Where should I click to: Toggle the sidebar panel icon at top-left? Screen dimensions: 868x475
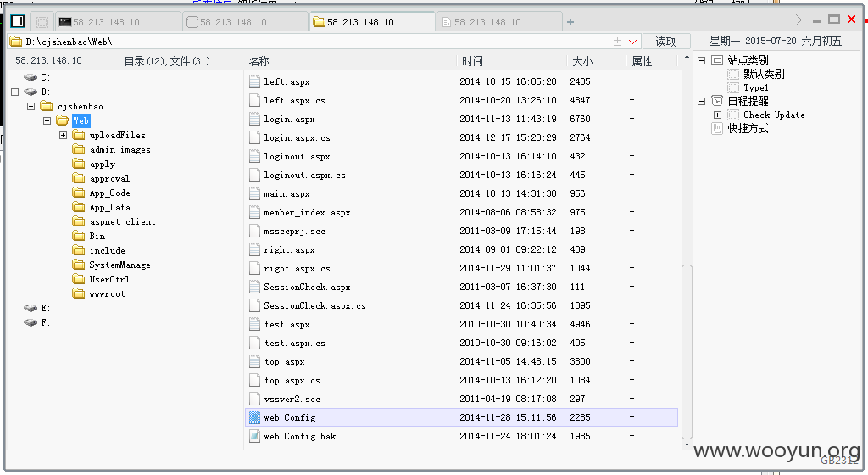click(18, 21)
